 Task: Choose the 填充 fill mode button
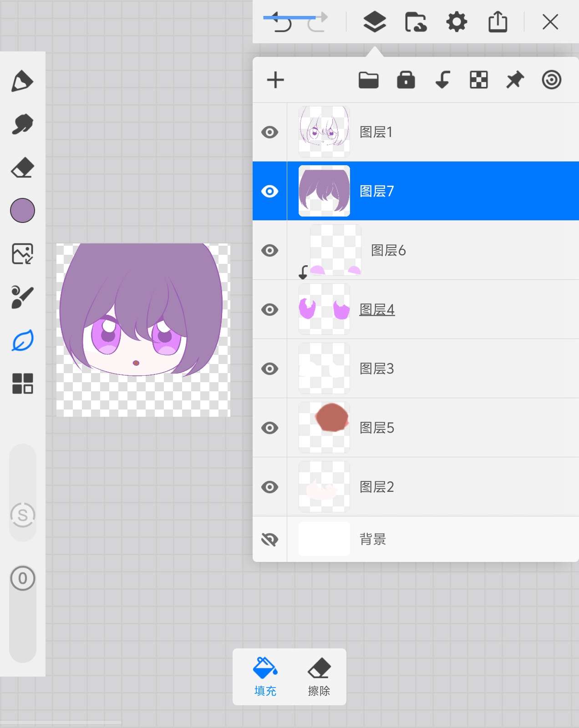(x=265, y=677)
